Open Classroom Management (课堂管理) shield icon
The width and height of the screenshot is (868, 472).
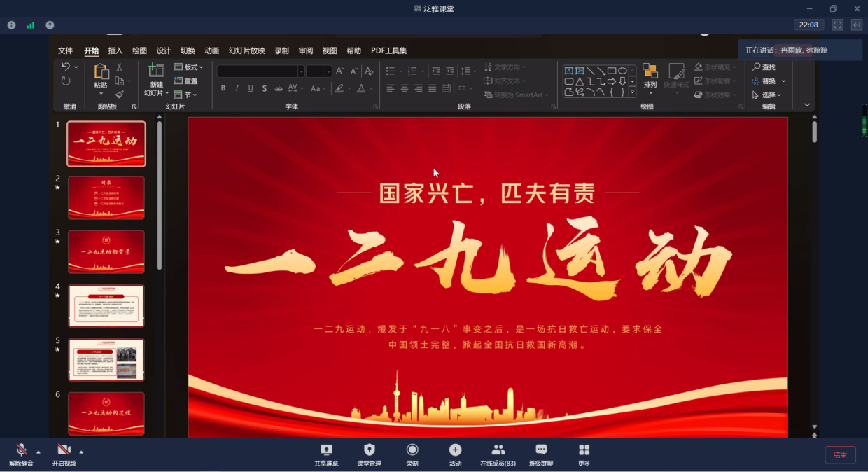370,450
